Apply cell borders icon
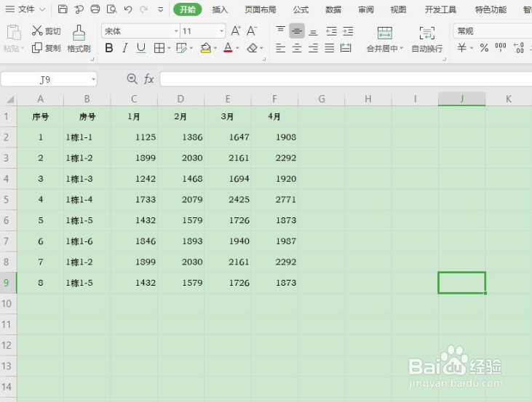Viewport: 532px width, 402px height. tap(159, 48)
